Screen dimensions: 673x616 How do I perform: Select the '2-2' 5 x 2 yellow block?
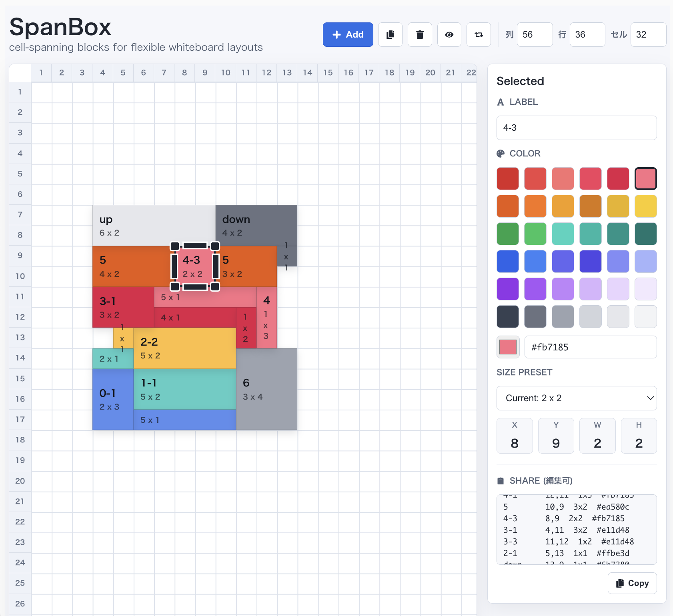click(x=184, y=348)
